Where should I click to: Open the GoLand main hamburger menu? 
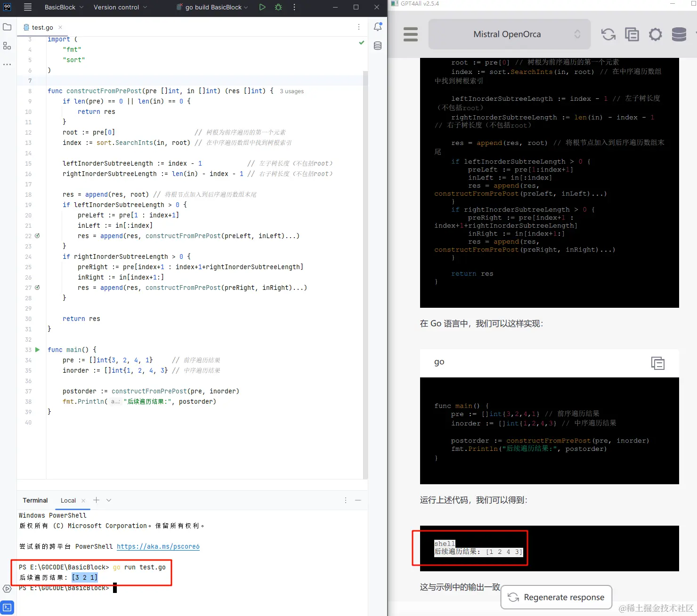pos(28,7)
